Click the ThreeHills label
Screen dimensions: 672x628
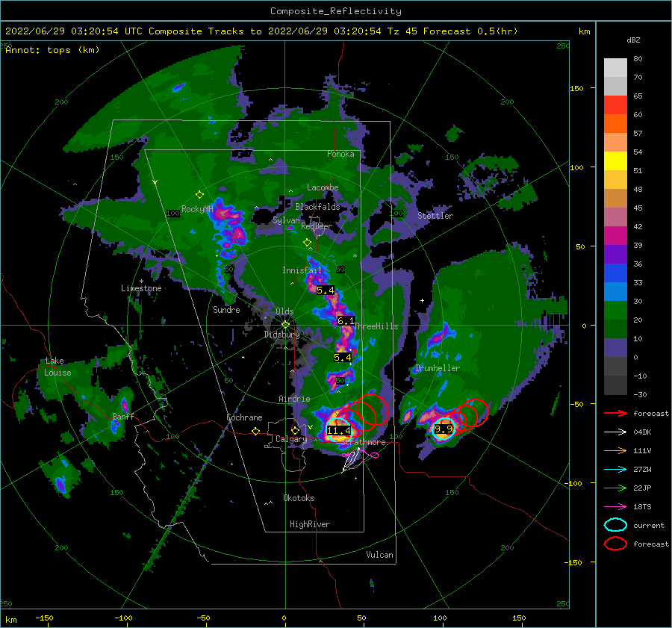tap(376, 326)
